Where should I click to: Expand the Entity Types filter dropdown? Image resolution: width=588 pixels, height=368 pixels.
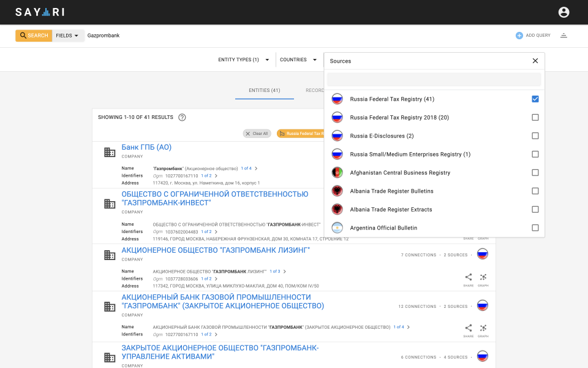pos(244,60)
